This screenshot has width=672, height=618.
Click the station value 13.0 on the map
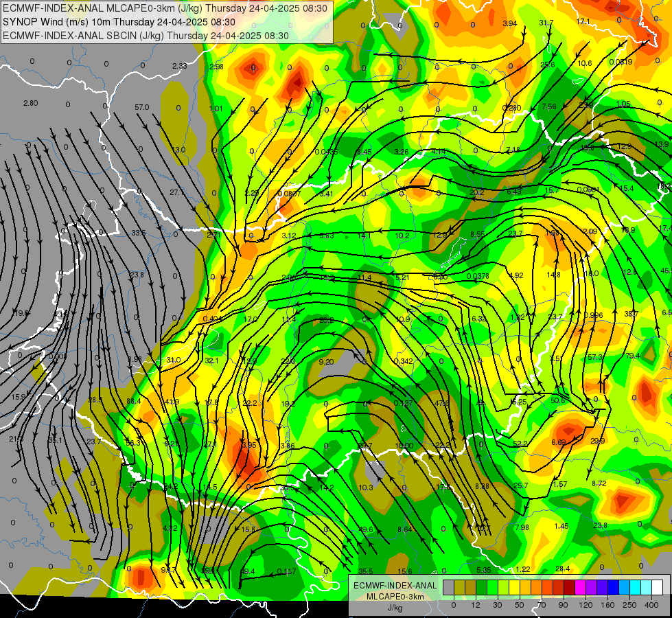click(x=178, y=150)
